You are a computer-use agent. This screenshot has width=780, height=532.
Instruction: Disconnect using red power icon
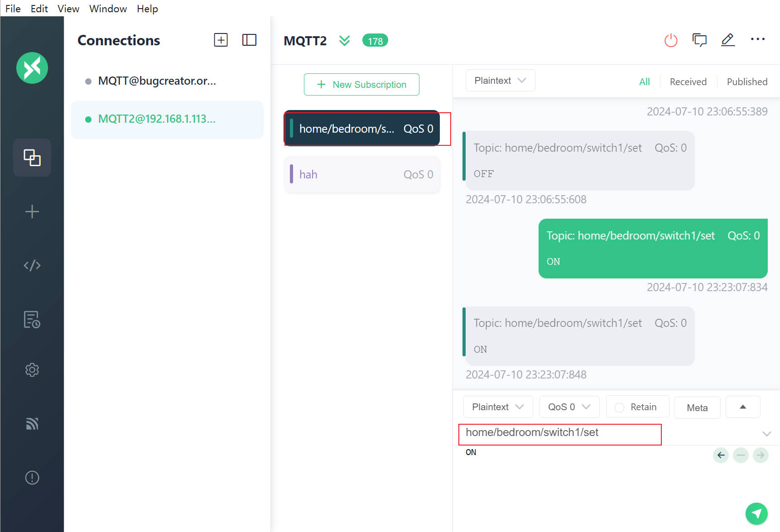coord(671,40)
